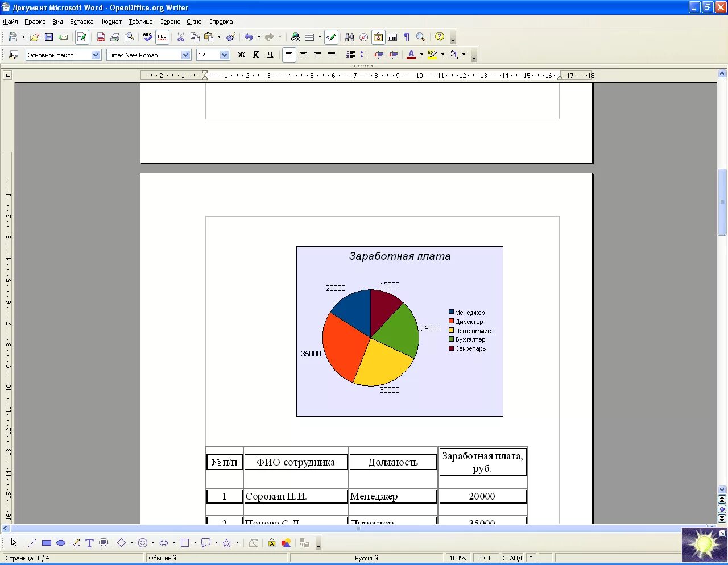This screenshot has height=565, width=728.
Task: Copy selection icon in standard toolbar
Action: pyautogui.click(x=195, y=38)
